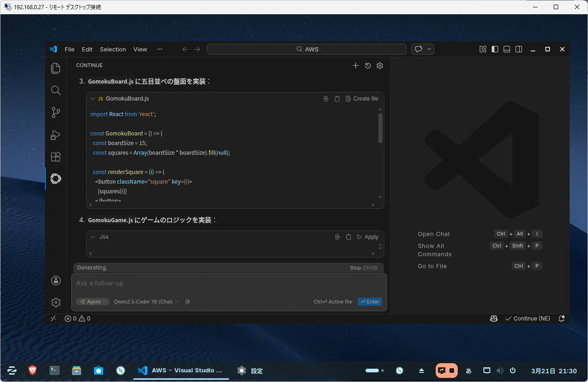Image resolution: width=588 pixels, height=382 pixels.
Task: Insert GomokuBoard.js code at cursor
Action: 326,99
